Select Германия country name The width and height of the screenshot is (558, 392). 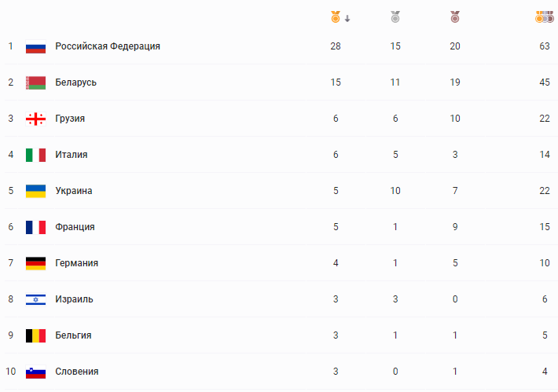pos(76,263)
